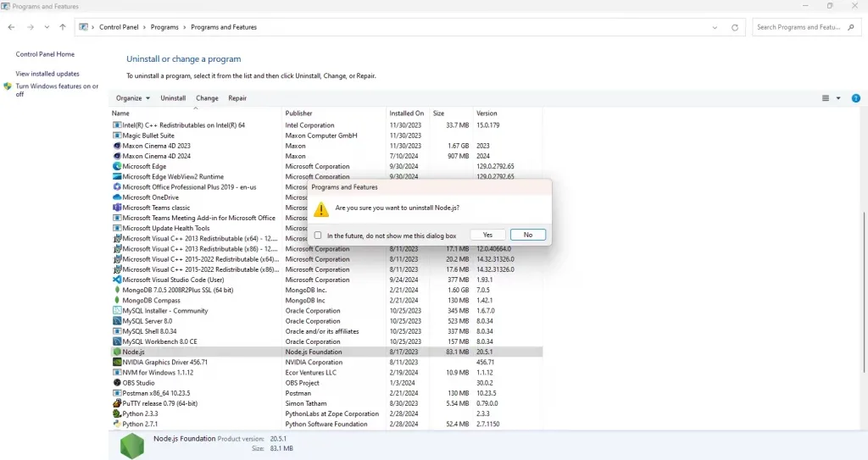Open View installed updates link

pyautogui.click(x=47, y=74)
